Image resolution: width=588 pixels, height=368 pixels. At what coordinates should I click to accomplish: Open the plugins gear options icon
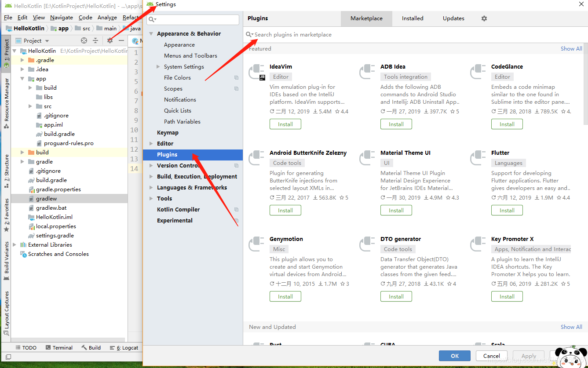(x=484, y=18)
